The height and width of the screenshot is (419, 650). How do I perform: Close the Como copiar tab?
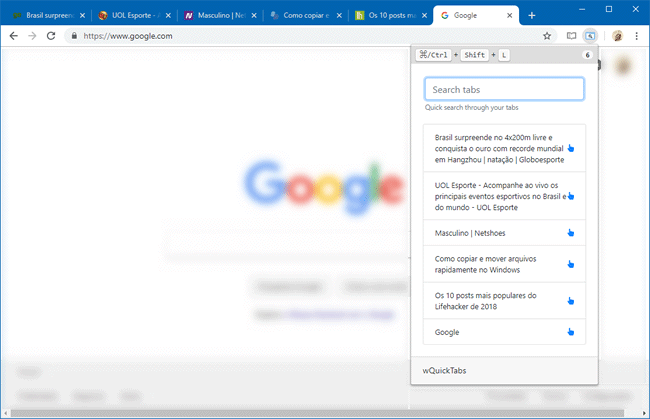339,15
